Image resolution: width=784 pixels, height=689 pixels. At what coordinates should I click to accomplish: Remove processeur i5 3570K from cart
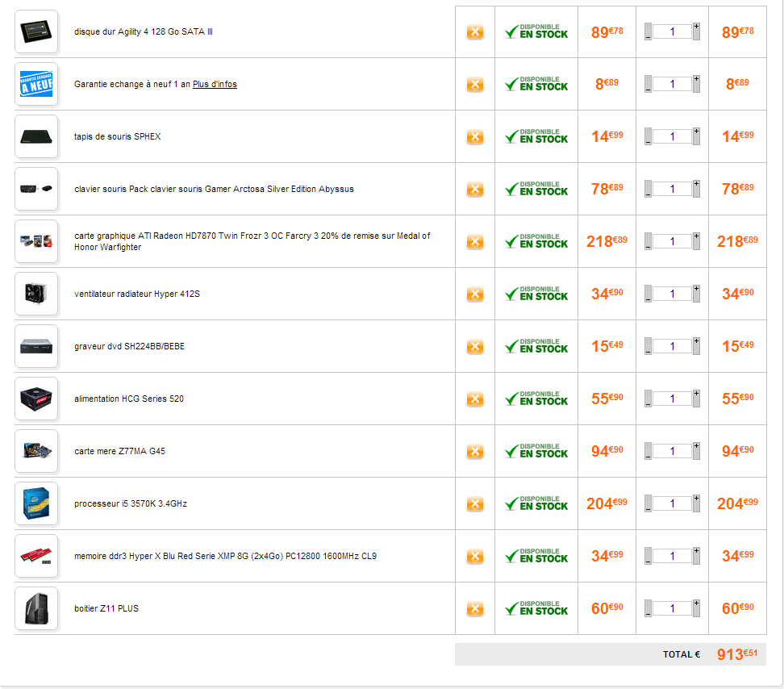click(475, 504)
